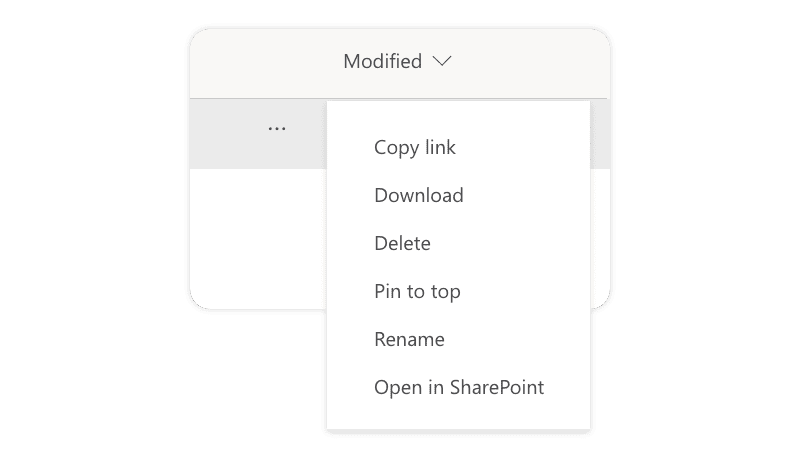The height and width of the screenshot is (455, 800).
Task: Copy the selected file's link
Action: tap(414, 147)
